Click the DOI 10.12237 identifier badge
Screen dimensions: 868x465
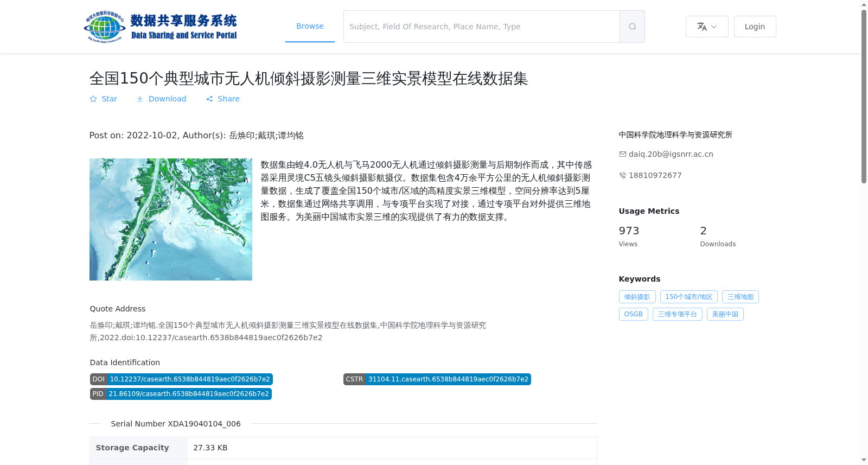(x=181, y=379)
